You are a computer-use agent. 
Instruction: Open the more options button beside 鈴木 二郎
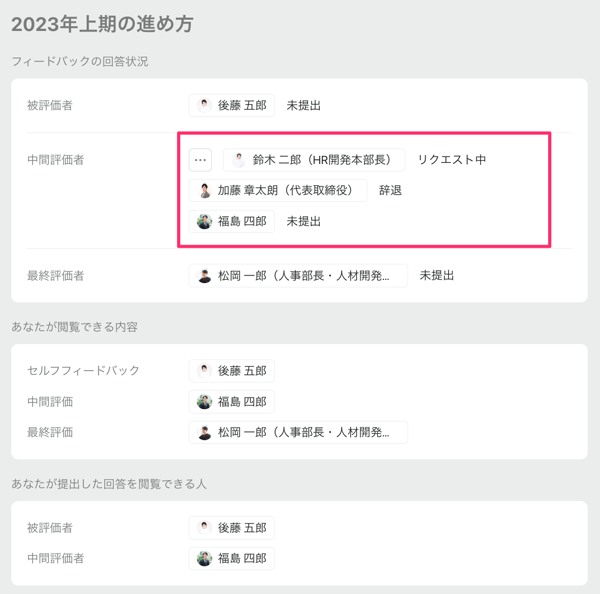click(200, 160)
